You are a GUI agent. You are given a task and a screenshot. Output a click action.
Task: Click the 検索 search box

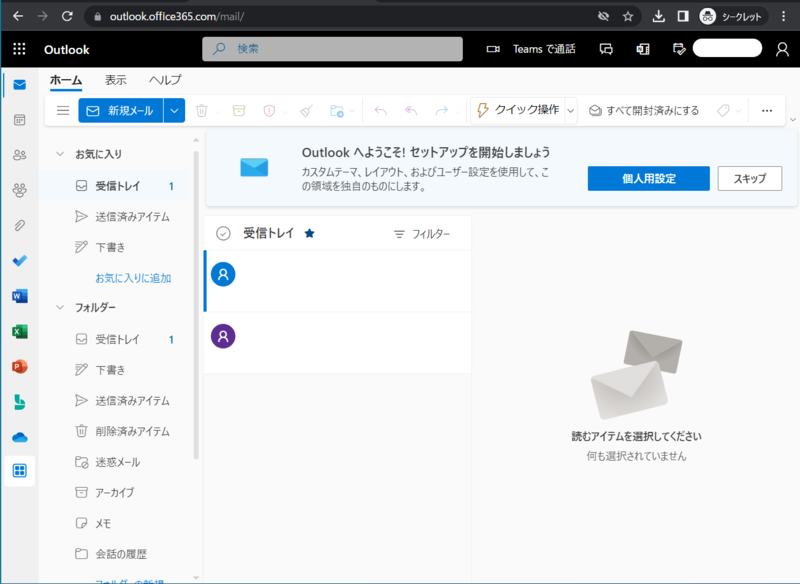[x=332, y=49]
